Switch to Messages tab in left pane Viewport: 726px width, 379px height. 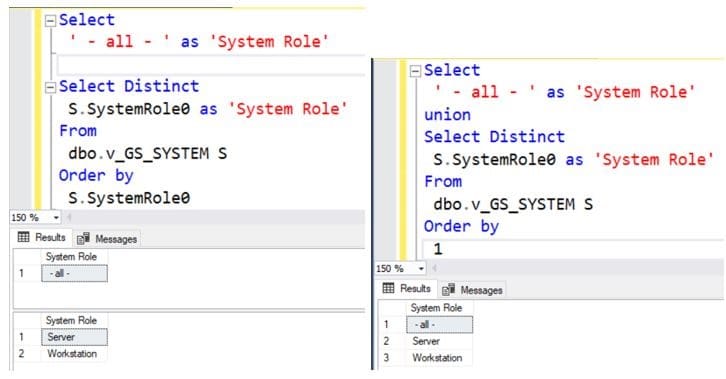pyautogui.click(x=107, y=239)
